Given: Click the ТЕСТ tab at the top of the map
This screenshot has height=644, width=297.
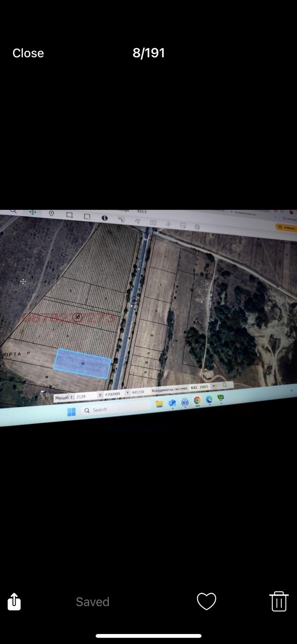Looking at the screenshot, I should point(142,212).
